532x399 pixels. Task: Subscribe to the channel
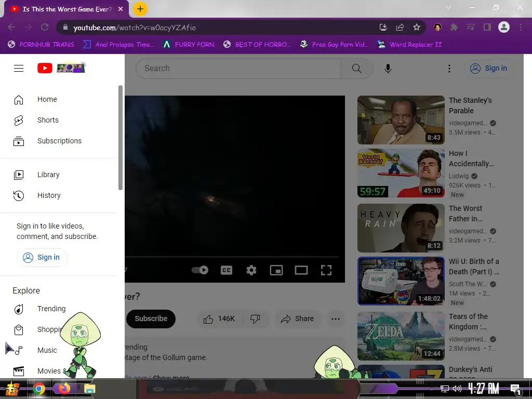tap(151, 318)
